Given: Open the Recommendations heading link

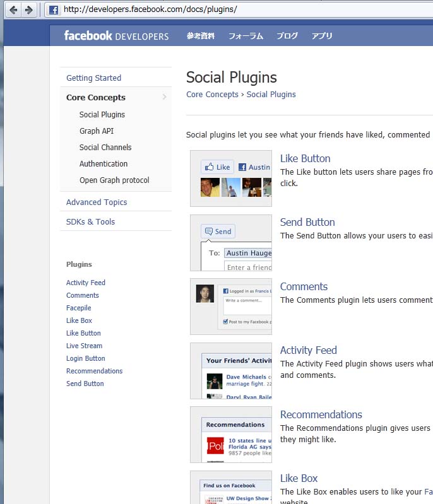Looking at the screenshot, I should coord(321,414).
